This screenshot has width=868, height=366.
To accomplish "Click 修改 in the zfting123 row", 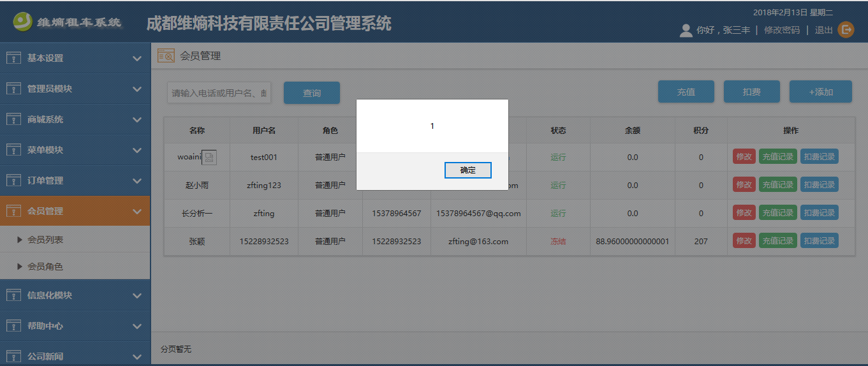I will coord(744,184).
